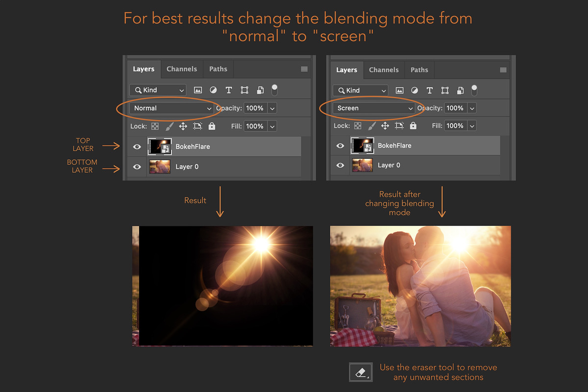Select the BokehFlare layer thumbnail in the Screen-mode panel
588x392 pixels.
click(x=362, y=146)
